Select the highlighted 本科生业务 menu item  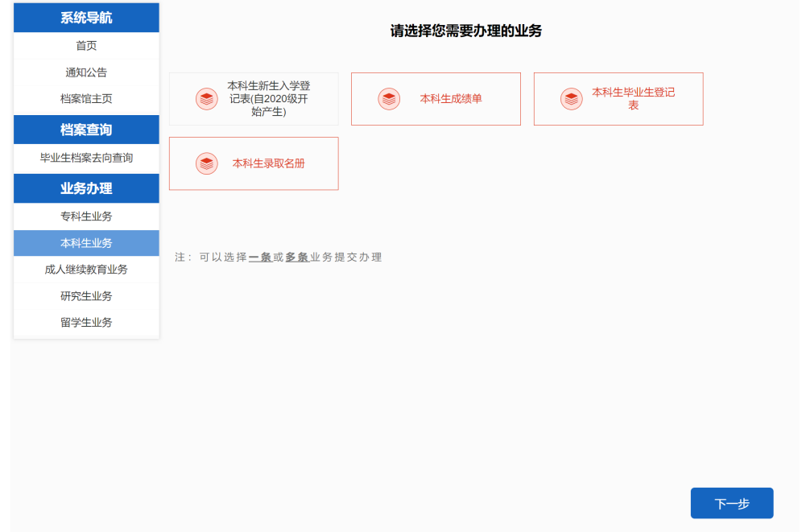pyautogui.click(x=86, y=243)
